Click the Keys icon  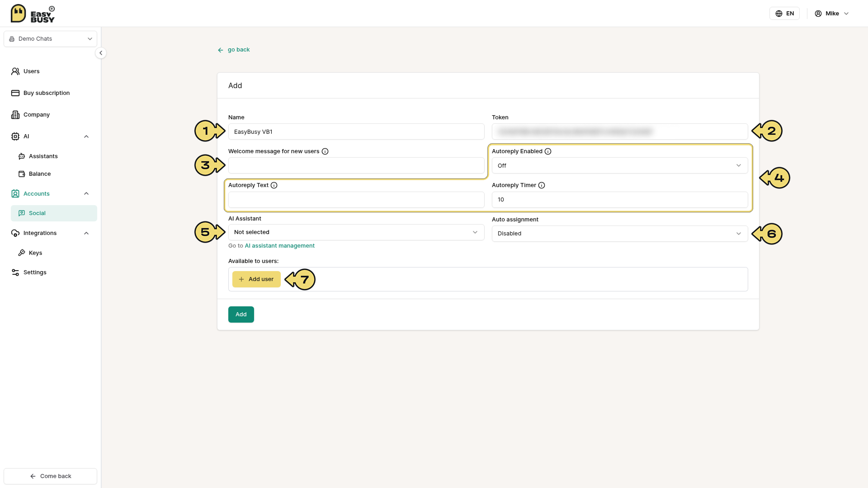pos(22,253)
